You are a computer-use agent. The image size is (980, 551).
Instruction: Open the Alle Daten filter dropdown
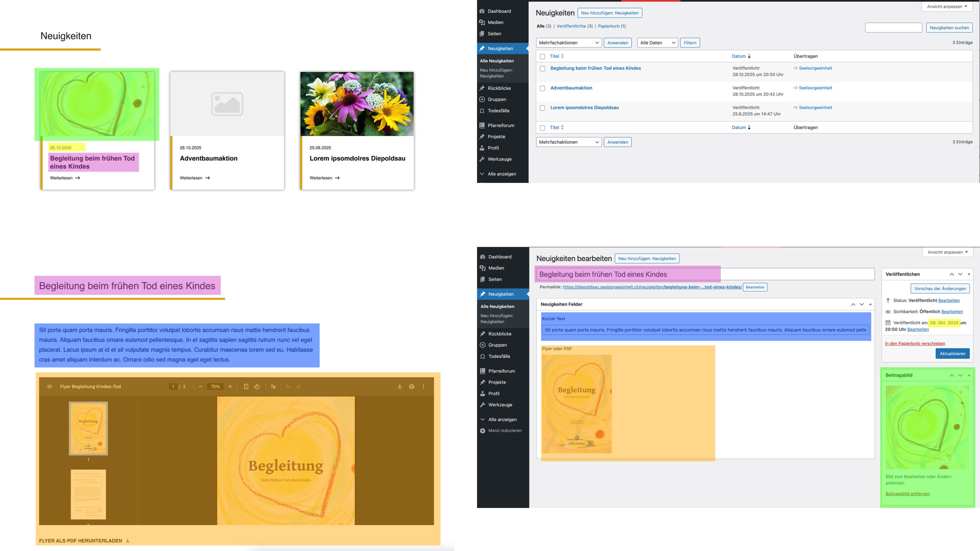(x=657, y=43)
